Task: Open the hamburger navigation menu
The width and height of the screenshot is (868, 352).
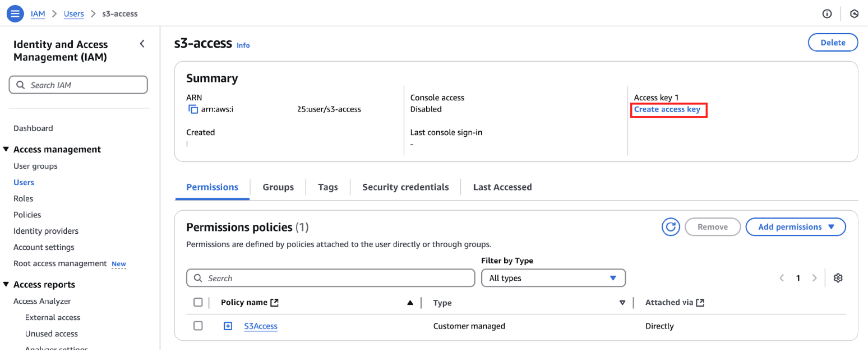Action: point(15,13)
